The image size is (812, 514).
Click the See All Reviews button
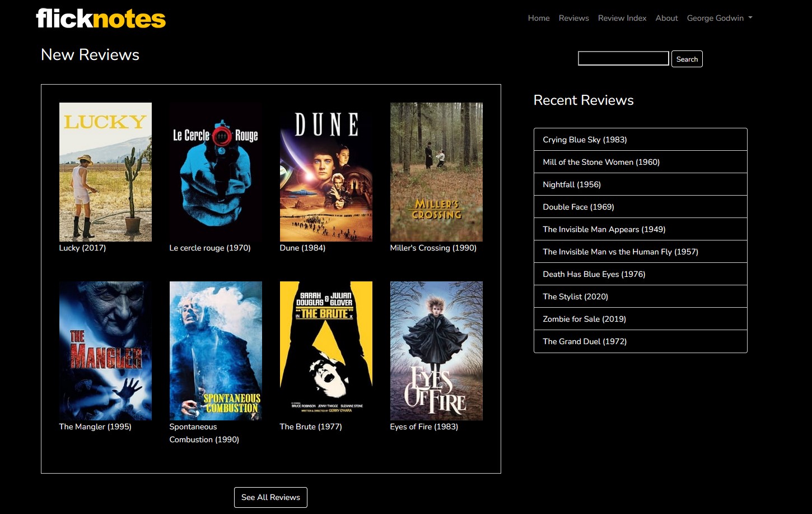tap(270, 497)
